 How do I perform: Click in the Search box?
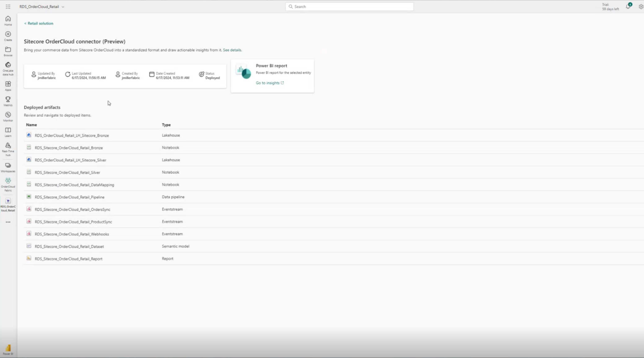coord(349,6)
